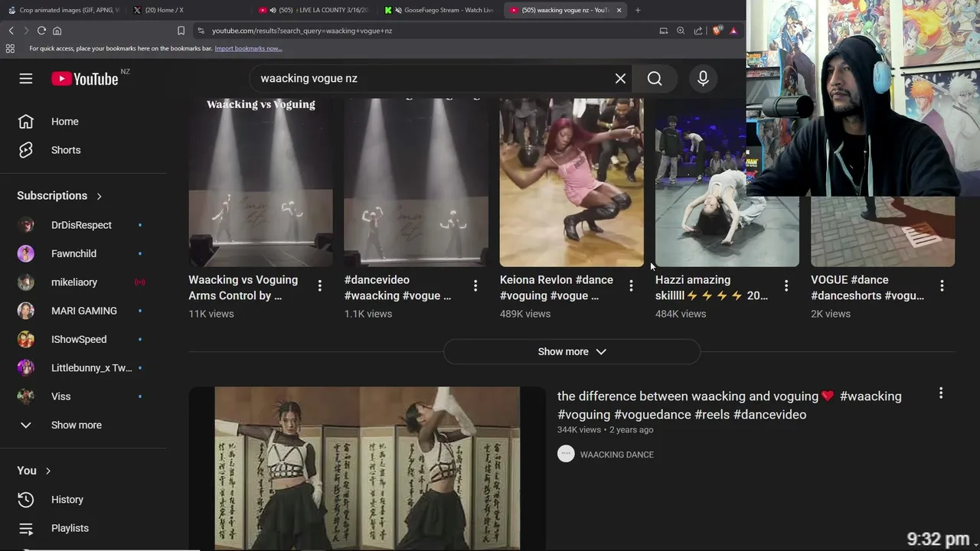Viewport: 980px width, 551px height.
Task: Expand the You section
Action: click(34, 471)
